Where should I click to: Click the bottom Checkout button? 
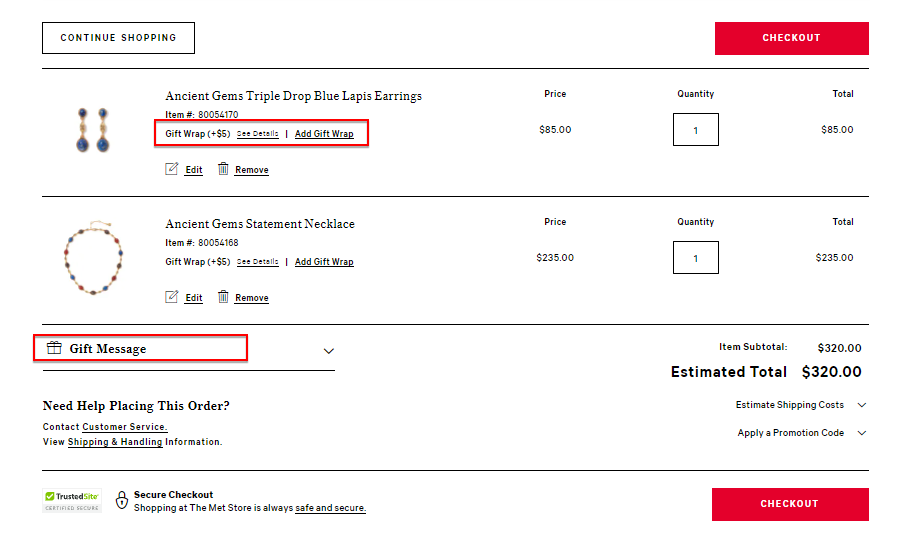click(x=790, y=504)
